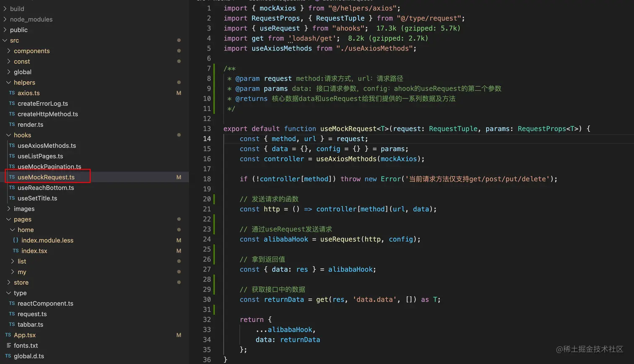Screen dimensions: 634x364
Task: Click the M badge on index.module.less row
Action: pos(179,240)
